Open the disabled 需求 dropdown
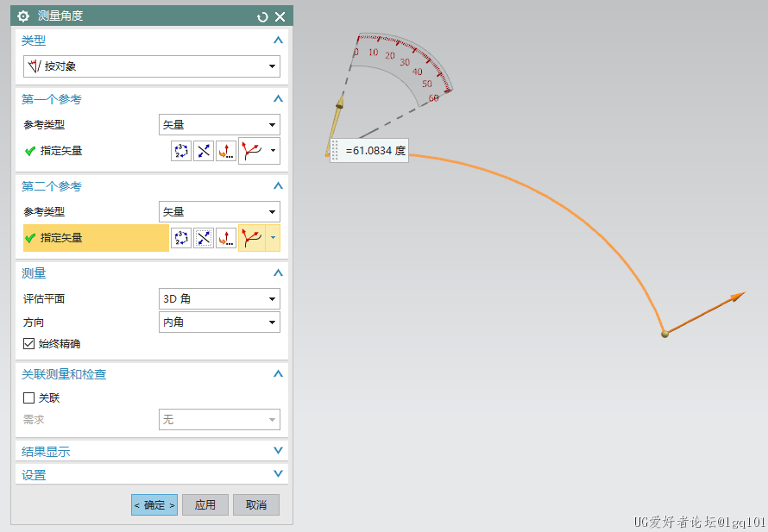 tap(219, 419)
